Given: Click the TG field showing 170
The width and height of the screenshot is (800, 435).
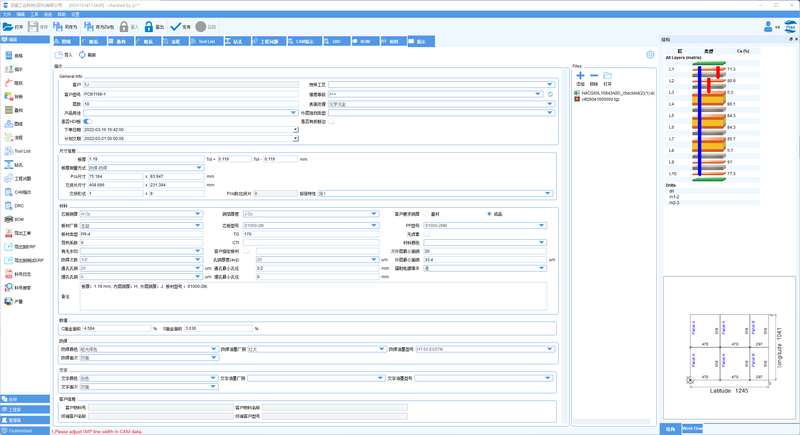Looking at the screenshot, I should pos(311,234).
